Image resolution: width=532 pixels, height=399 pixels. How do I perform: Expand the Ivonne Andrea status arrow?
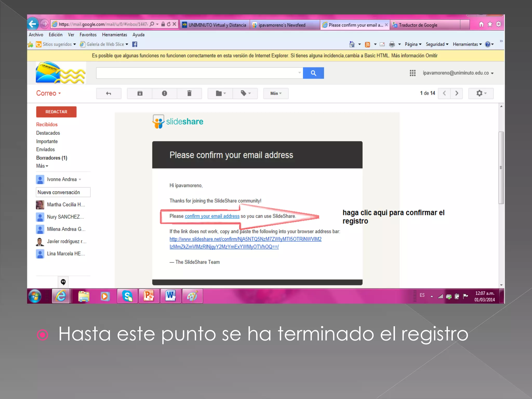(80, 179)
